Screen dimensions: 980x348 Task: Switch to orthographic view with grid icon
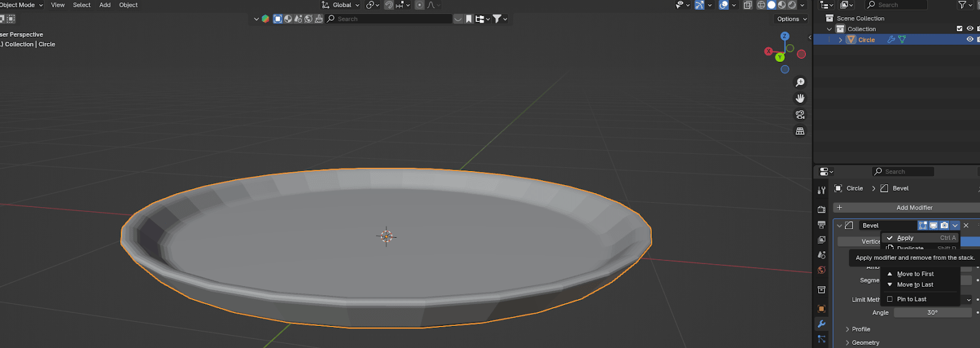point(800,131)
